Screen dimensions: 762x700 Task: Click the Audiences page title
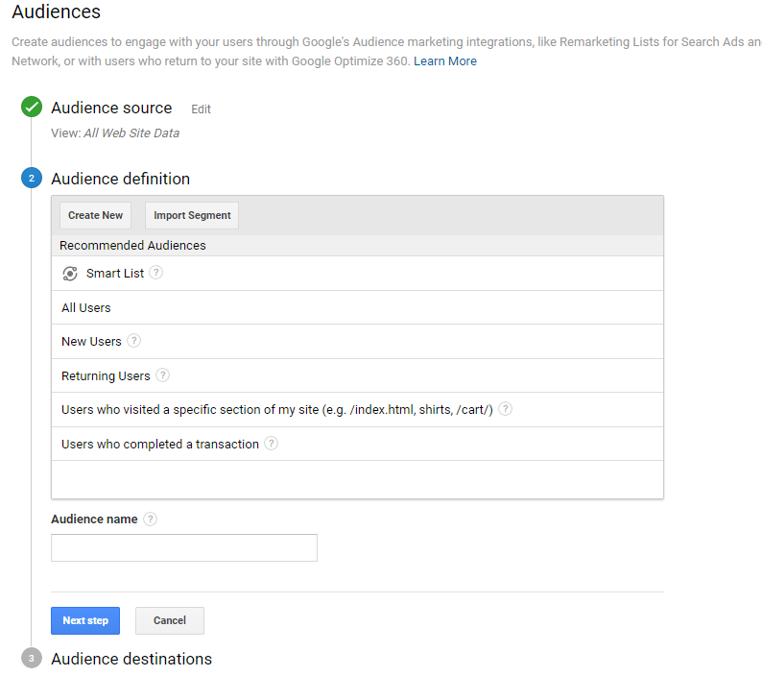[x=57, y=12]
